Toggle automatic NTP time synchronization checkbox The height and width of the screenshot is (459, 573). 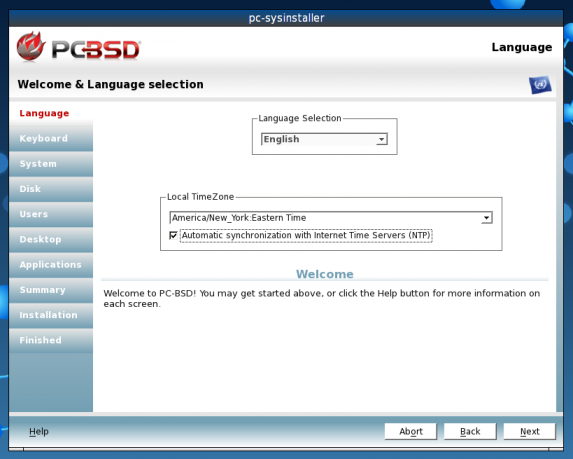click(173, 235)
